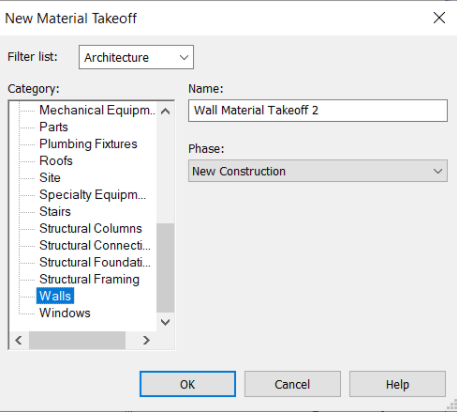457x412 pixels.
Task: Open the Filter list Architecture dropdown
Action: (x=136, y=57)
